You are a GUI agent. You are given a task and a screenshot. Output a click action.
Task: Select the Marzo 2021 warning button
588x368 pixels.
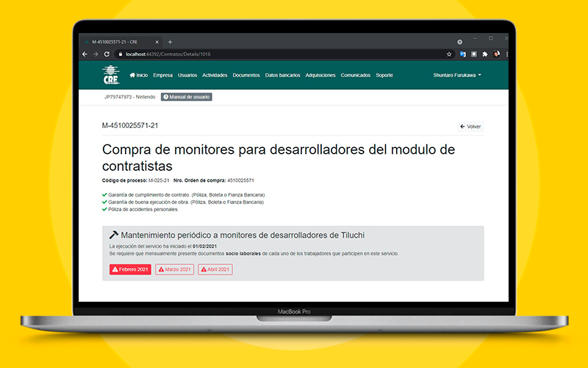pyautogui.click(x=174, y=269)
